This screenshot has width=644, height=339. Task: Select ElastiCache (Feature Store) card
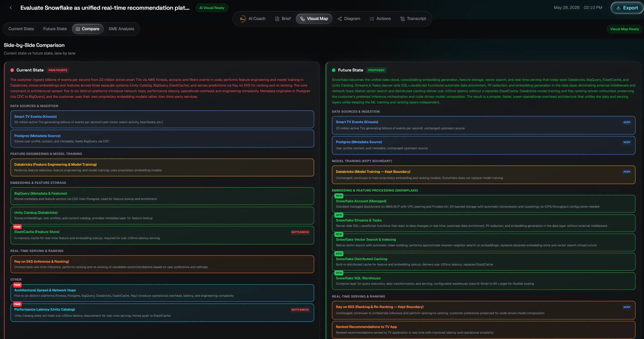pyautogui.click(x=162, y=235)
